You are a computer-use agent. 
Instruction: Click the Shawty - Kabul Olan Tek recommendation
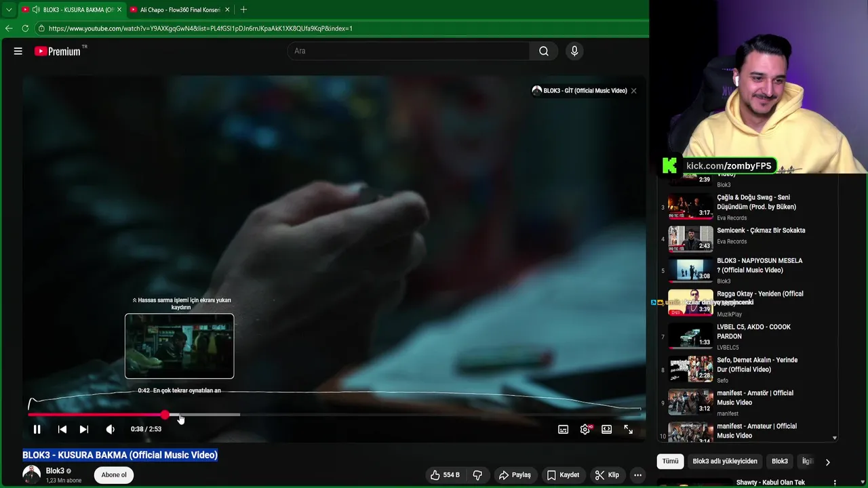point(770,483)
